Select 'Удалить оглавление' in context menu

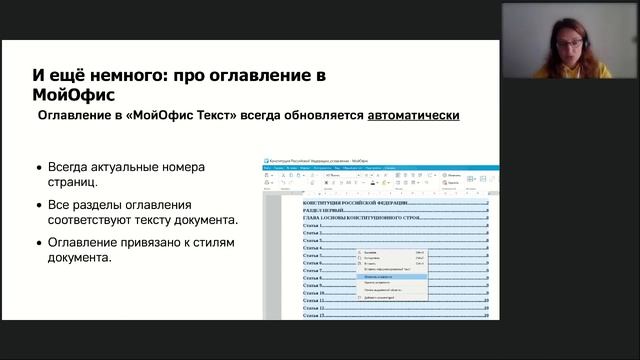click(x=392, y=282)
